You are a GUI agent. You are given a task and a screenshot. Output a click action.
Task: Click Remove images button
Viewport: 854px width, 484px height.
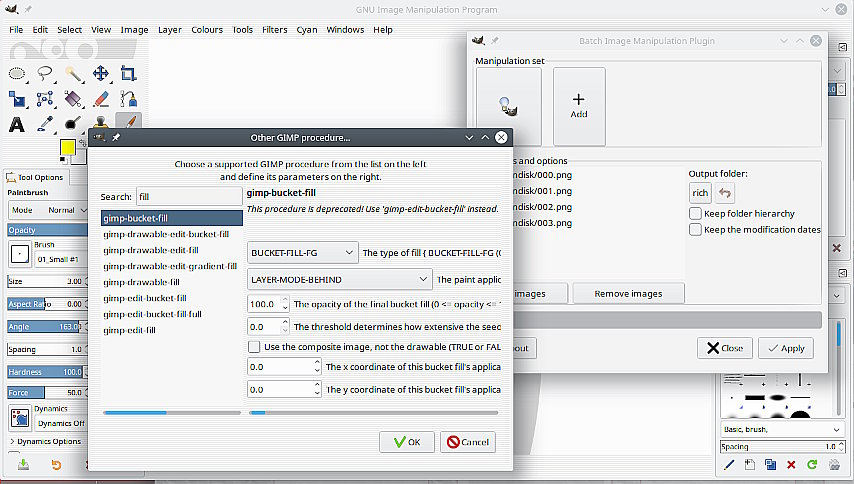coord(628,293)
